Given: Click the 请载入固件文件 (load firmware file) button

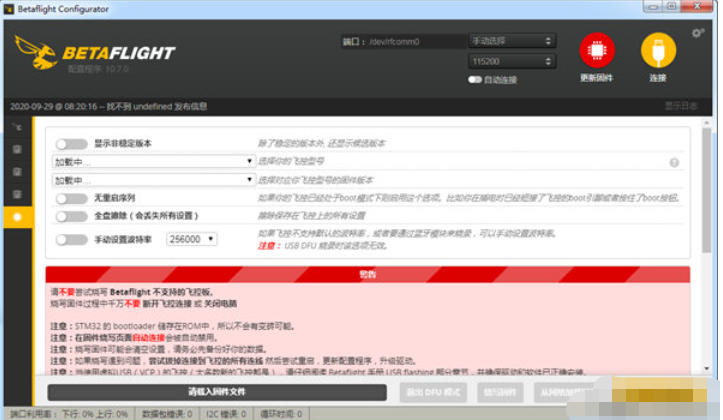Looking at the screenshot, I should (x=217, y=392).
